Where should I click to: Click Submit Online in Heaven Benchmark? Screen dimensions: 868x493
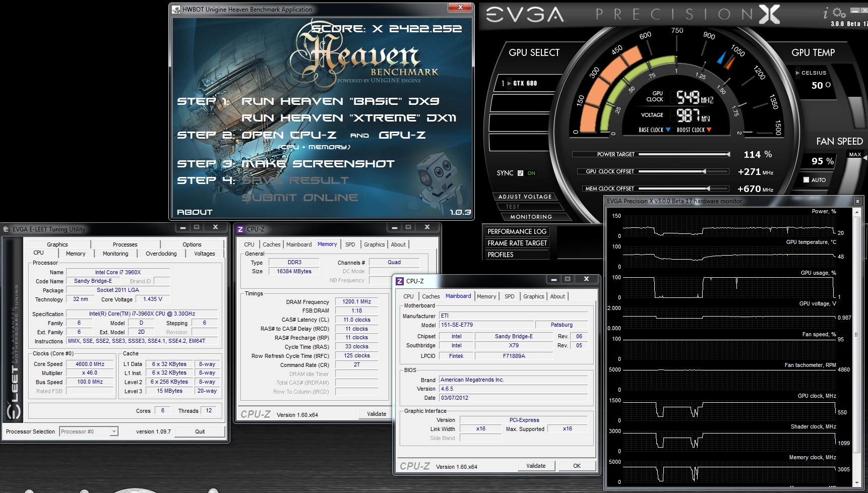pyautogui.click(x=299, y=198)
